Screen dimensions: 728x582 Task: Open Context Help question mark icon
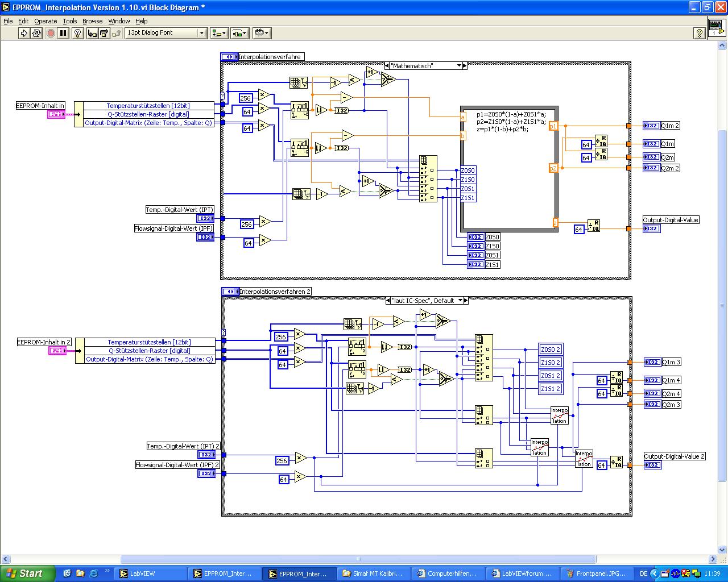700,34
